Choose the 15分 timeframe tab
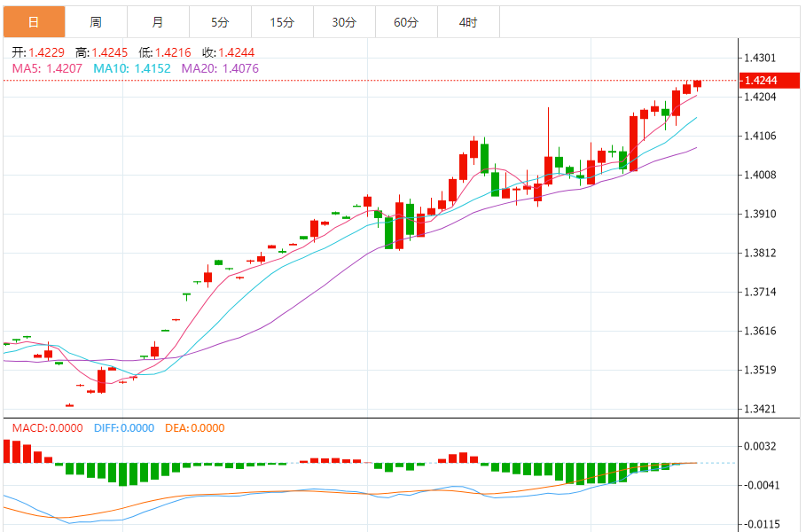The image size is (806, 532). click(x=283, y=22)
